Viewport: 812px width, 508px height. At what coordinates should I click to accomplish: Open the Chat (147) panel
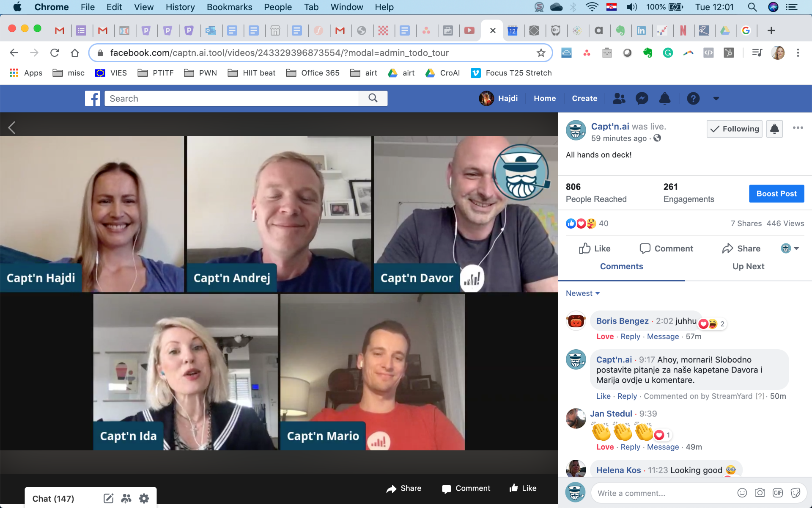pos(53,499)
